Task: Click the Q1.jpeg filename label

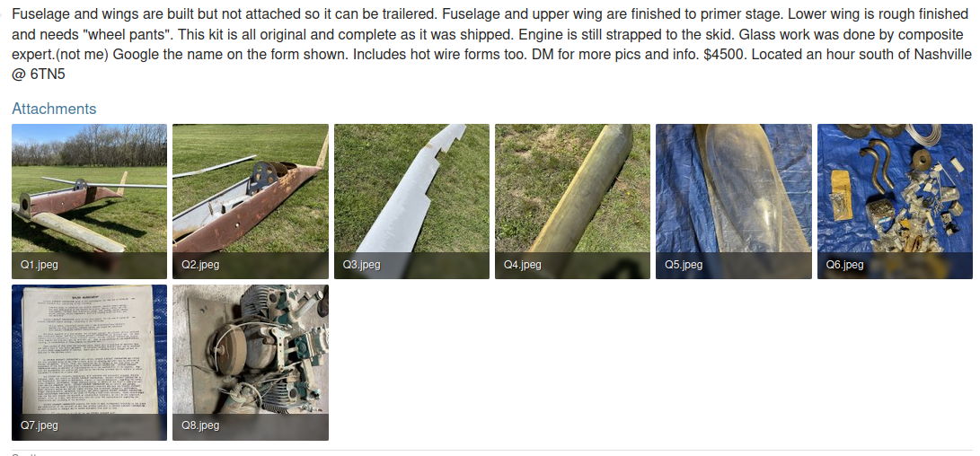Action: click(40, 265)
